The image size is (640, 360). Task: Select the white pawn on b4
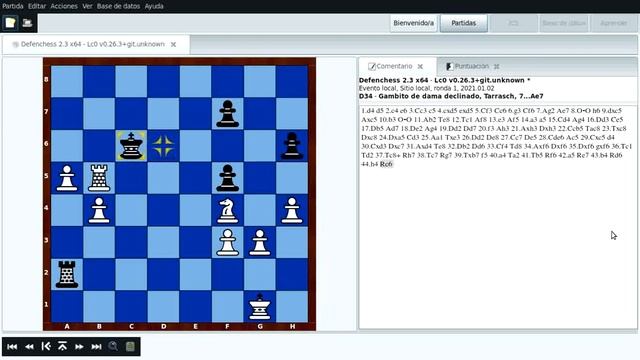[99, 210]
